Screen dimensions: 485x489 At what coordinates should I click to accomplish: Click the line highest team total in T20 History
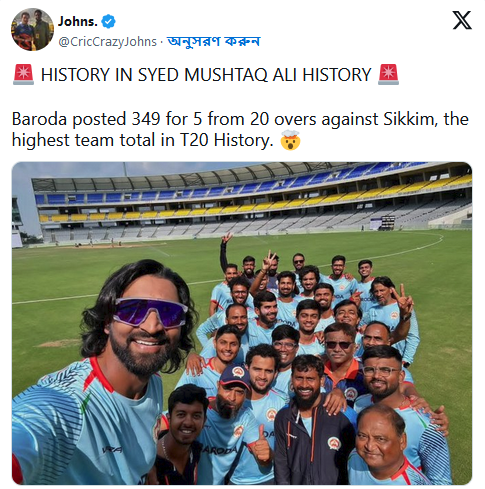(x=143, y=140)
